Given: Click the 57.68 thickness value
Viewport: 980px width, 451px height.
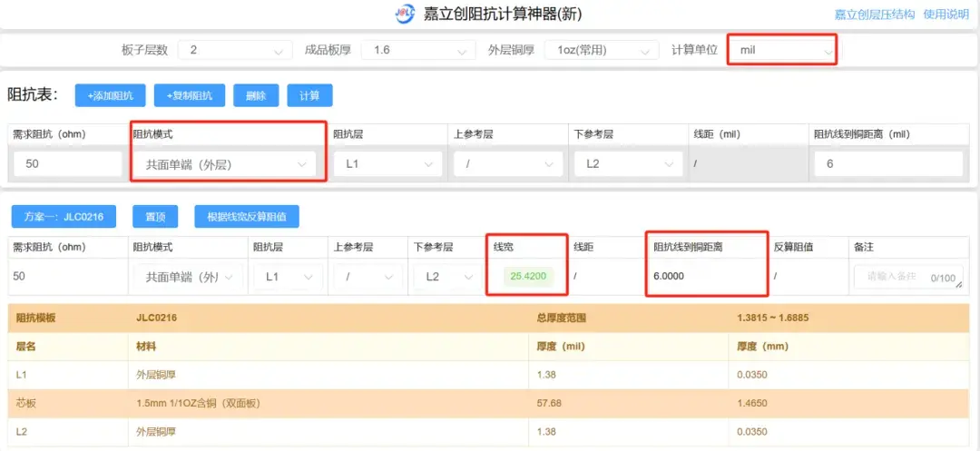Looking at the screenshot, I should (549, 404).
